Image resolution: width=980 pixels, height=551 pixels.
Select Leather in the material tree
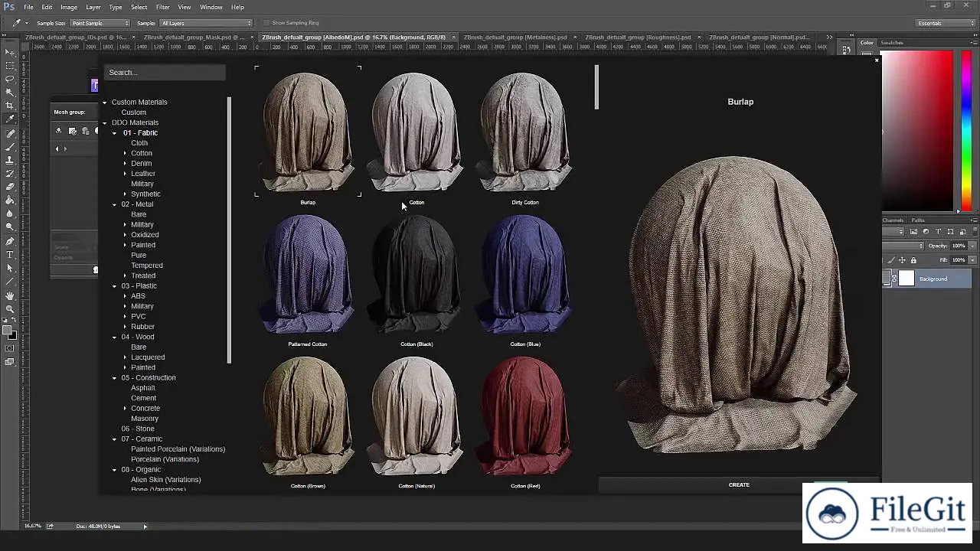tap(143, 174)
